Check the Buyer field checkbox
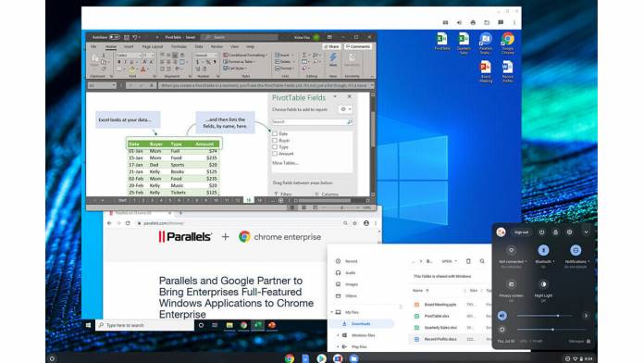The height and width of the screenshot is (363, 644). pos(275,140)
